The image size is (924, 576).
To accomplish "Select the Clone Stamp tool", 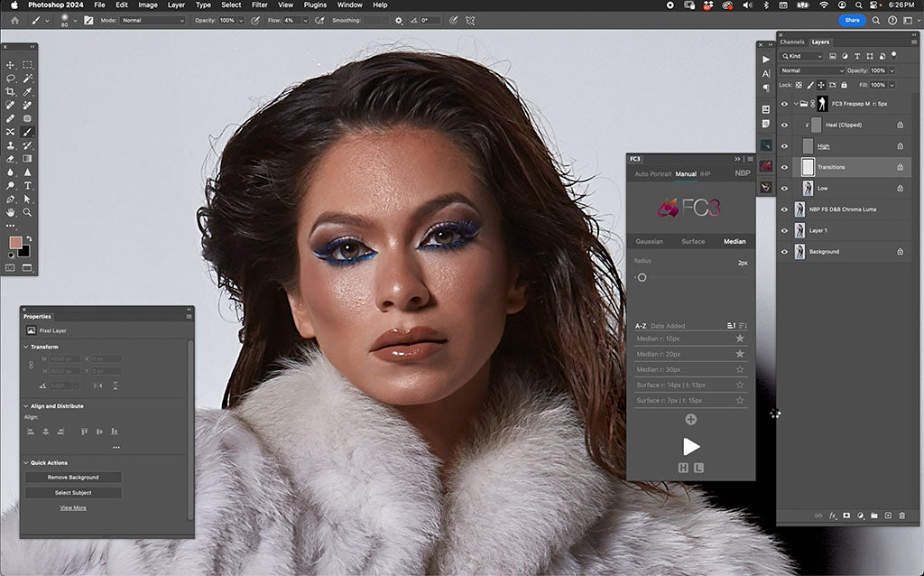I will 11,146.
